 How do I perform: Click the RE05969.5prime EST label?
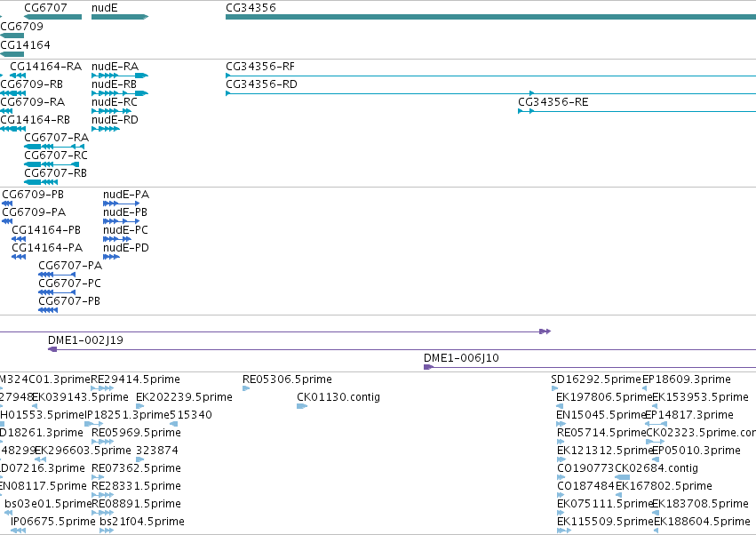[137, 433]
